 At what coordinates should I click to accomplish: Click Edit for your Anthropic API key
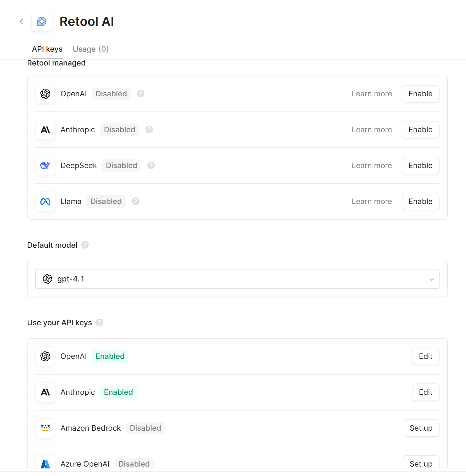425,392
